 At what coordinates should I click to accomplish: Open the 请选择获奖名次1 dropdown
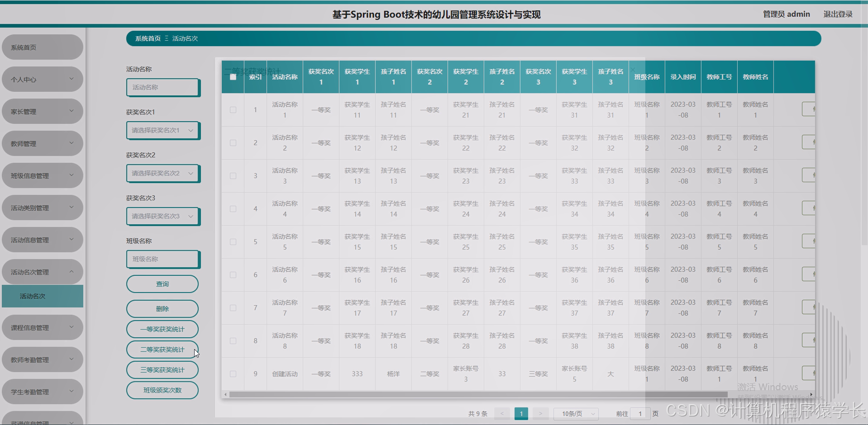click(162, 130)
